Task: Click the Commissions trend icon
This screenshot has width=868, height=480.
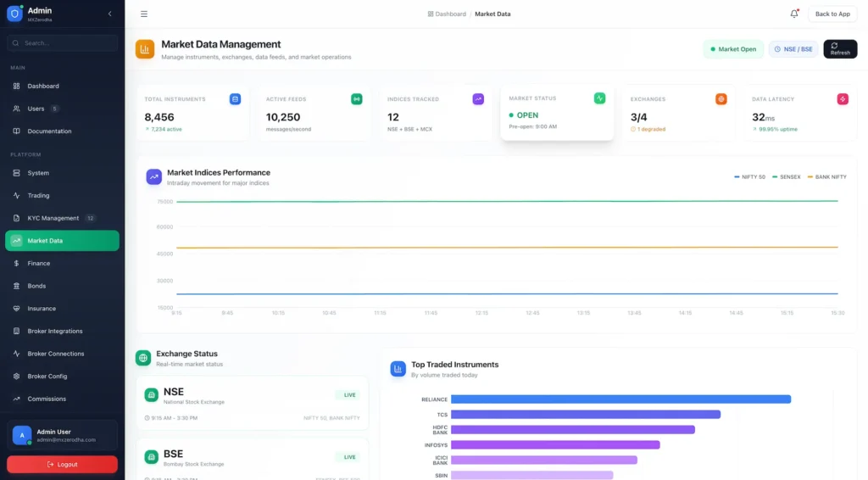Action: point(16,399)
